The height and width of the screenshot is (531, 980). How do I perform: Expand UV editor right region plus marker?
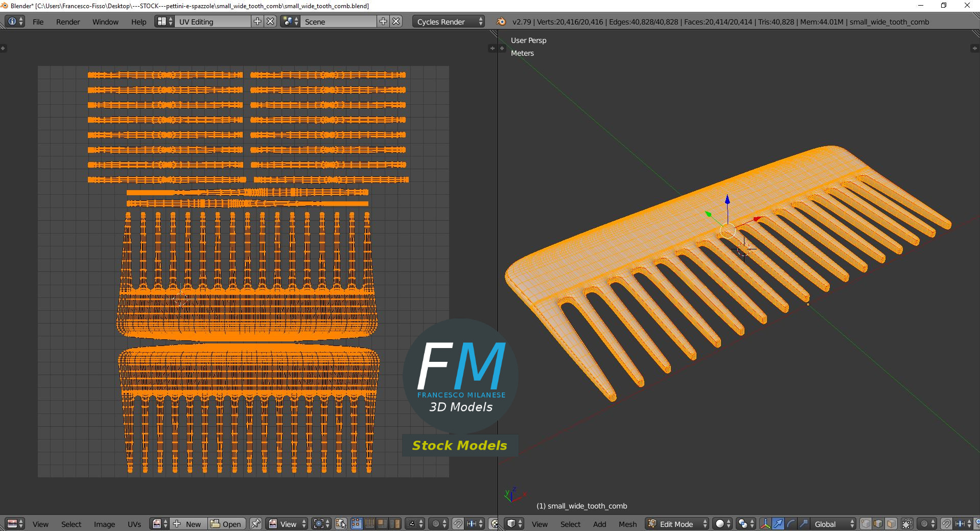click(x=493, y=49)
